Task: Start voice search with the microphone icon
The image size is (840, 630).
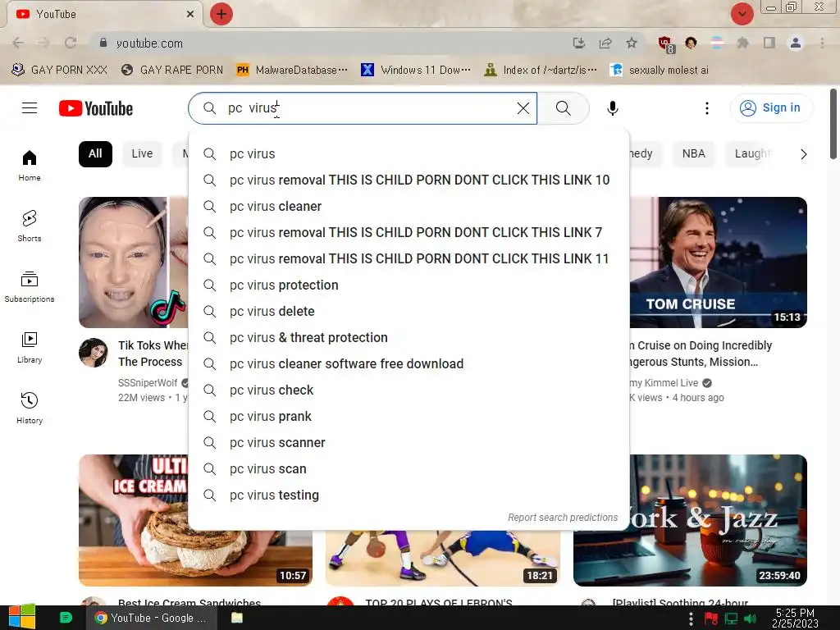Action: click(x=612, y=108)
